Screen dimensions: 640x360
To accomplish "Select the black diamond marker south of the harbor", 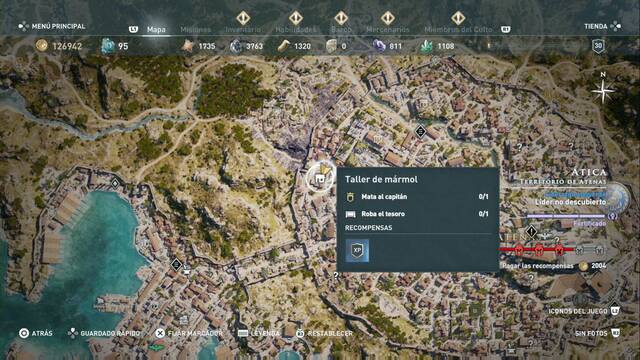I will [176, 264].
